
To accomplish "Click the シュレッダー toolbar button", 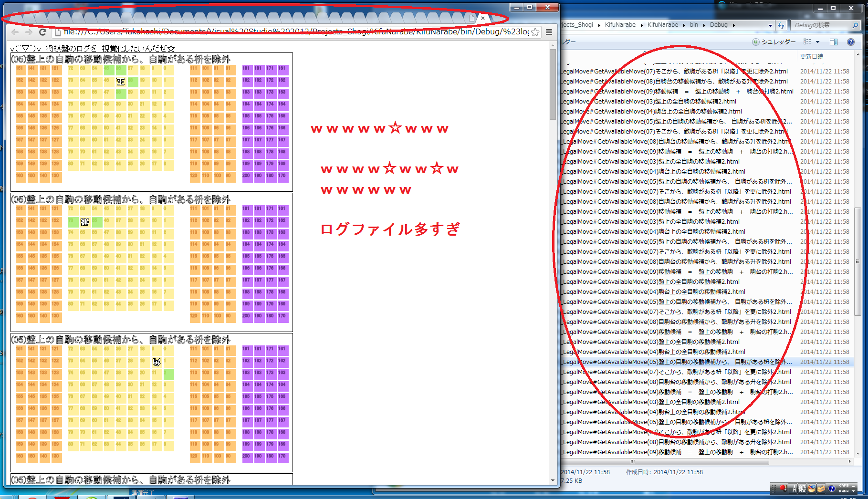I will [x=774, y=42].
